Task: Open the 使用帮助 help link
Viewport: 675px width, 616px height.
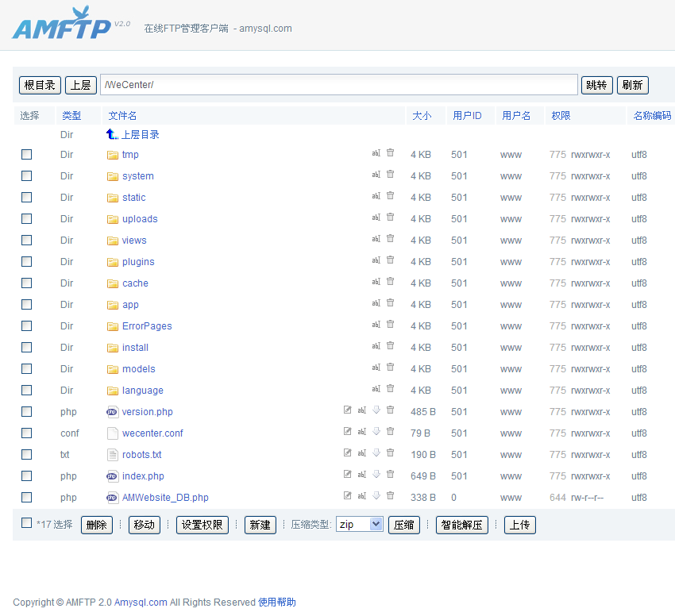Action: pos(277,603)
